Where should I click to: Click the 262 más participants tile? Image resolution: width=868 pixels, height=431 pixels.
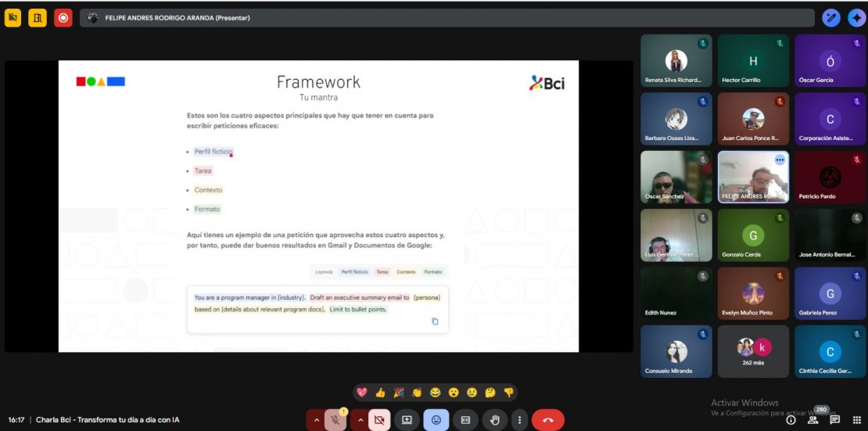(x=753, y=351)
